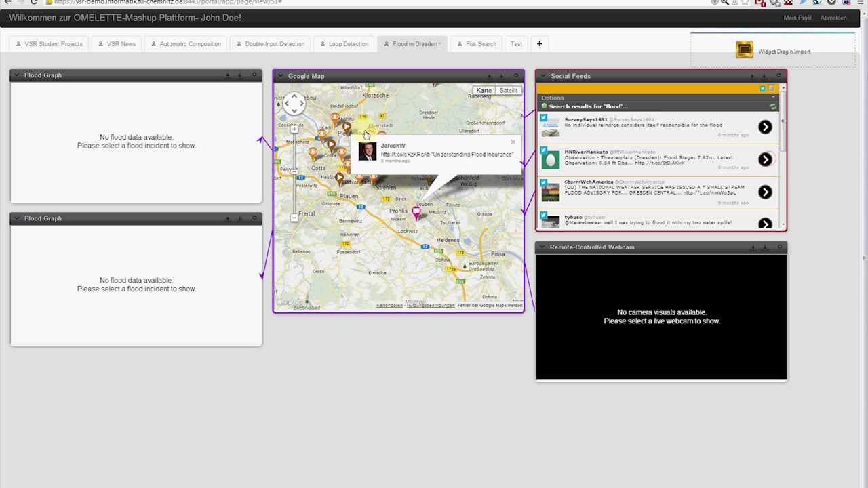Open VSR News tab
This screenshot has height=488, width=868.
[x=117, y=44]
